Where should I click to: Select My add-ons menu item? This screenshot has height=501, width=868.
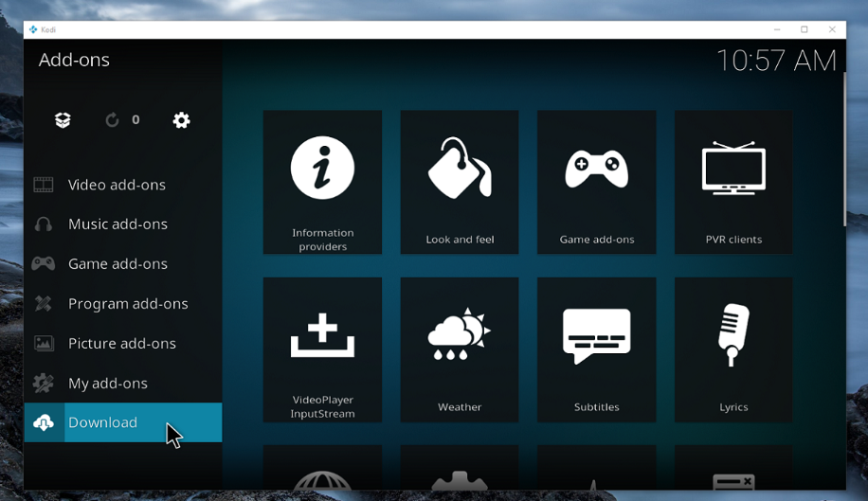[108, 384]
